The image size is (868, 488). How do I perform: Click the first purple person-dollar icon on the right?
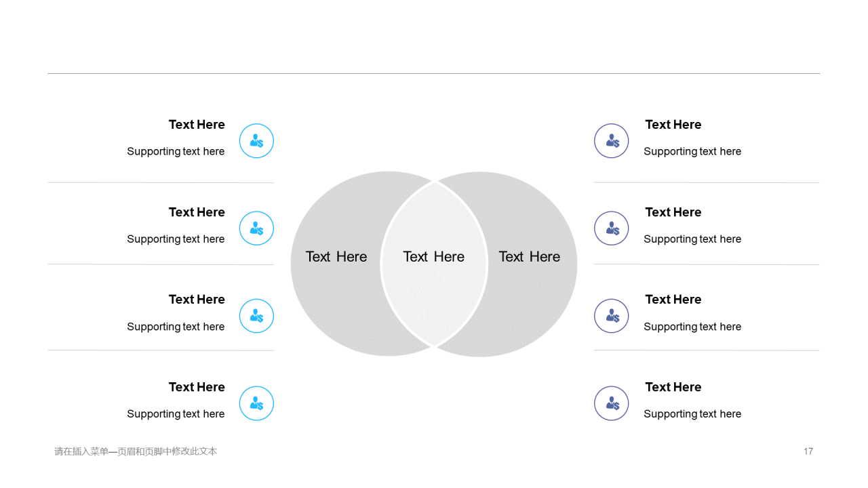coord(612,141)
